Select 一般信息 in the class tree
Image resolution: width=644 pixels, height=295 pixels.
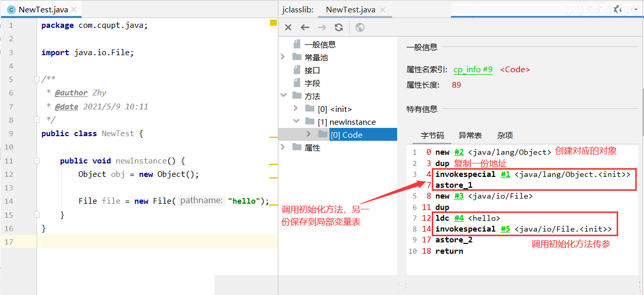(320, 44)
